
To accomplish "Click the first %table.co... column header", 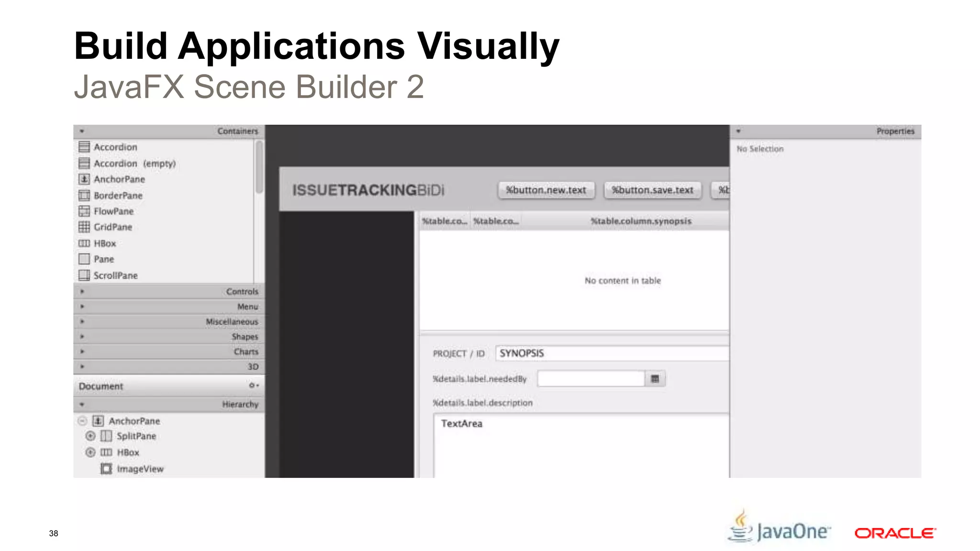I will pos(445,221).
